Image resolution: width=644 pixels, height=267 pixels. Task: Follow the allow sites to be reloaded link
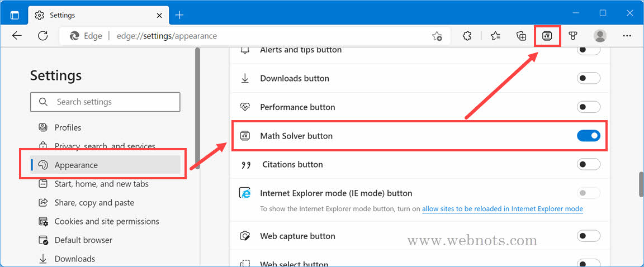click(502, 209)
